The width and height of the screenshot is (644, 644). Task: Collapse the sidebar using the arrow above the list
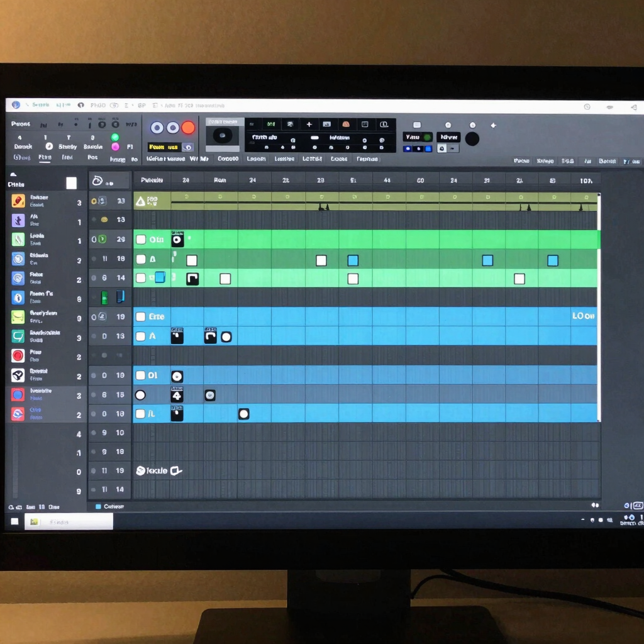coord(13,175)
